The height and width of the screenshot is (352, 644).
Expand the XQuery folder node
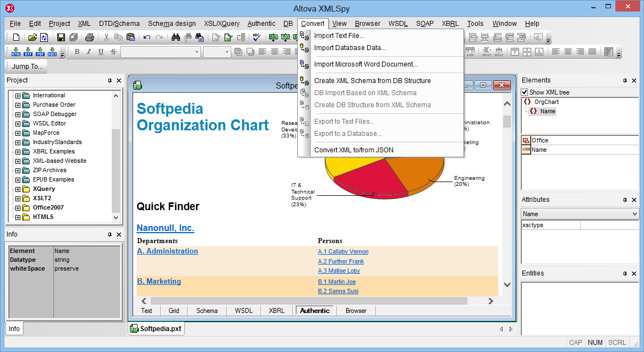point(18,190)
